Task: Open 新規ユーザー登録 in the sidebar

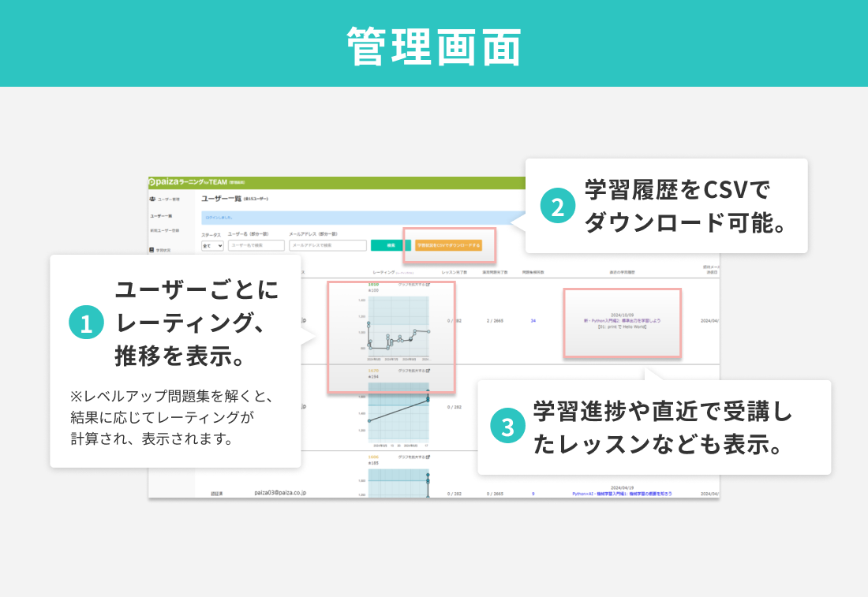Action: tap(164, 231)
